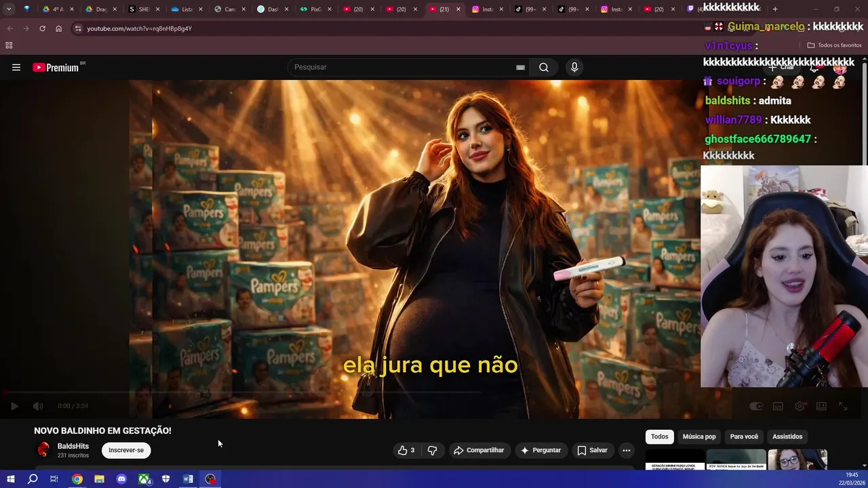
Task: Open the apps grid in the bookmarks bar
Action: pyautogui.click(x=9, y=45)
